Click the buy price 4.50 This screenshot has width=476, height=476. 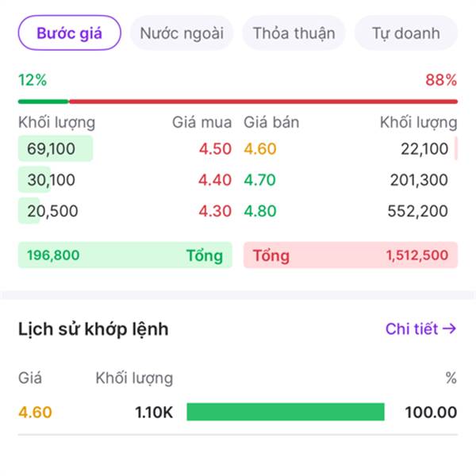click(x=215, y=149)
